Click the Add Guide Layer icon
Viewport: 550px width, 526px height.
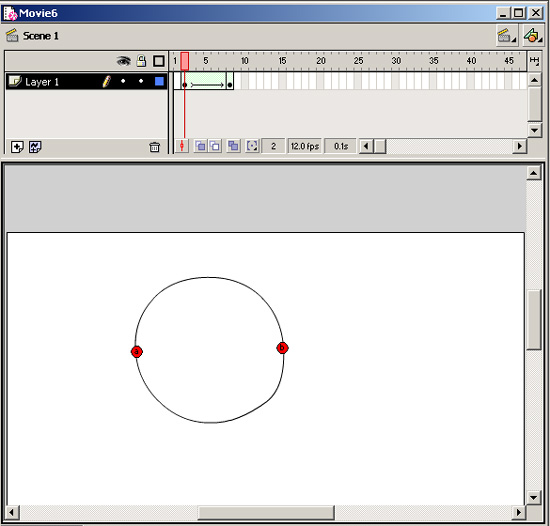(35, 147)
